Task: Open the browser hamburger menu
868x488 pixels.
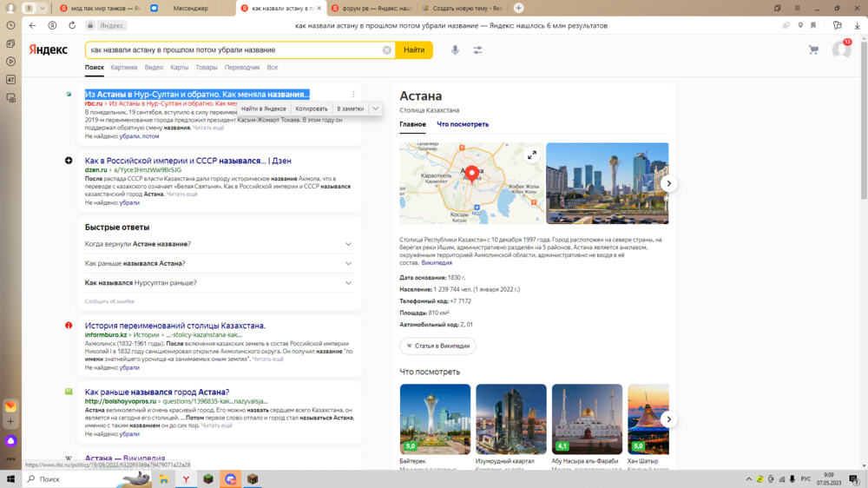Action: 797,8
